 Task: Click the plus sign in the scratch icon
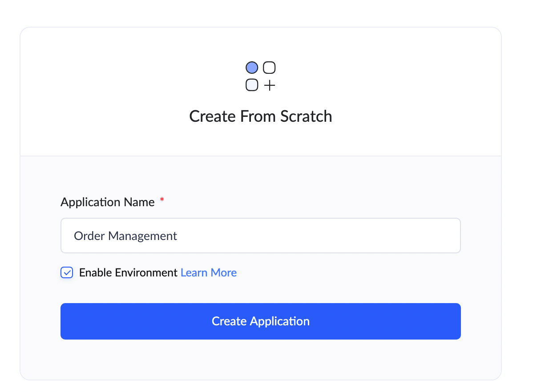[270, 85]
